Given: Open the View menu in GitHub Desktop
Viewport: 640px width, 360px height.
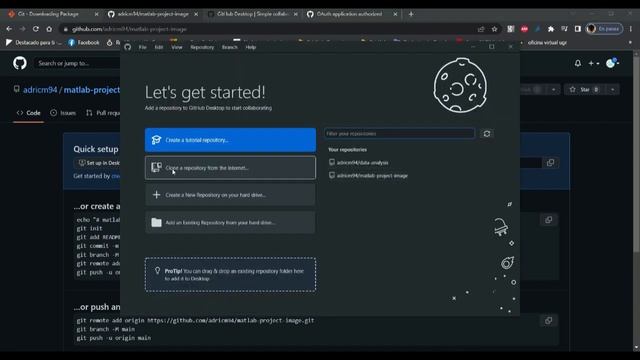Looking at the screenshot, I should (177, 47).
